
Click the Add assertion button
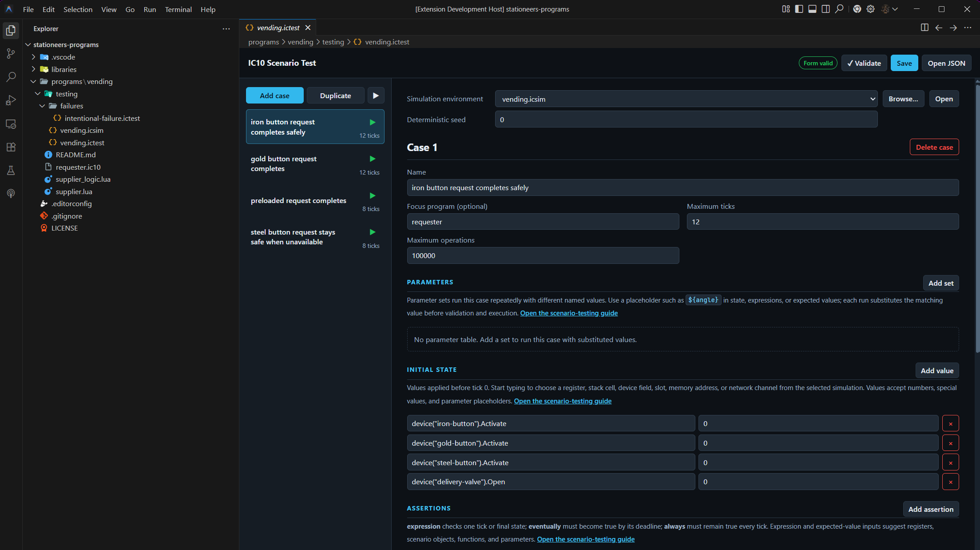pyautogui.click(x=931, y=509)
